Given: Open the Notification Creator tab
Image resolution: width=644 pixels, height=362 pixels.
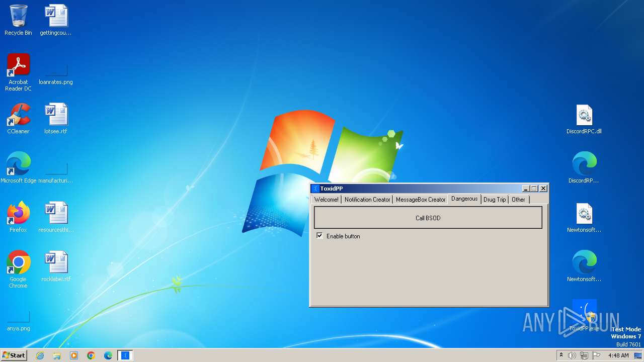Looking at the screenshot, I should (367, 200).
